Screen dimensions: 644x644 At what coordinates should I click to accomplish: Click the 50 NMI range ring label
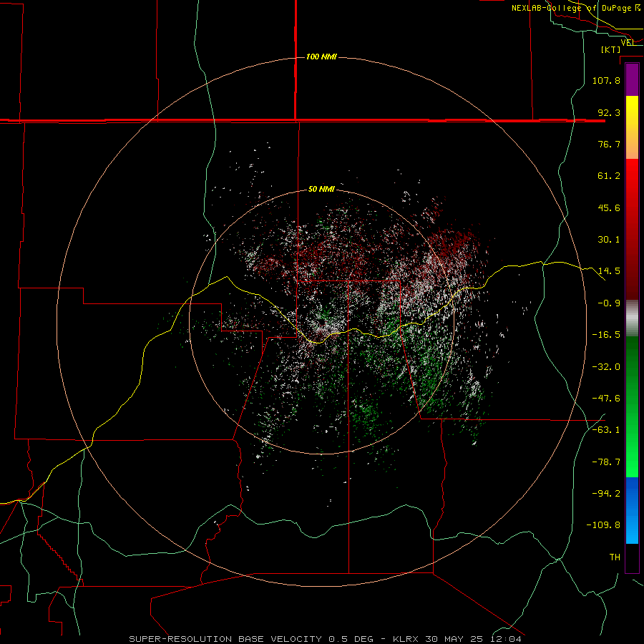(x=321, y=189)
